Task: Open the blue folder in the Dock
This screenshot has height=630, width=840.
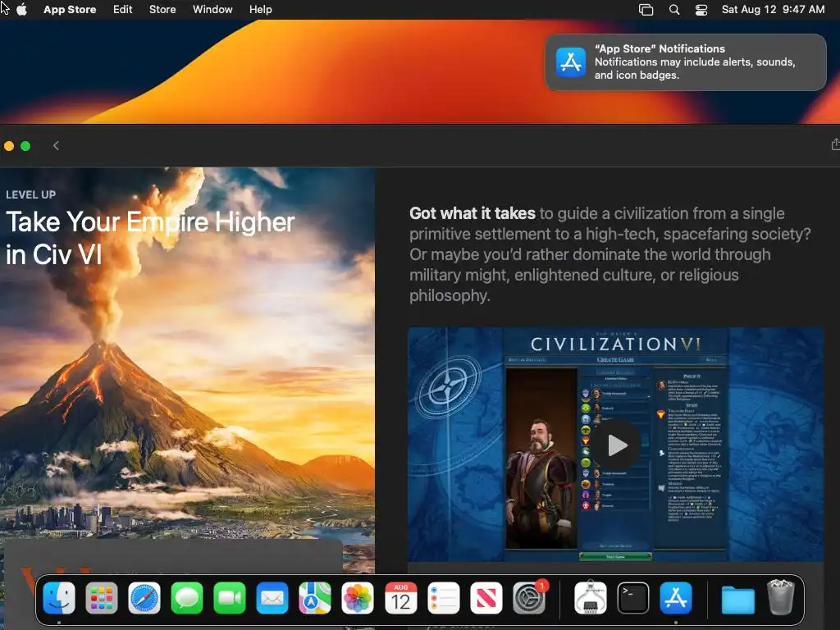Action: point(737,599)
